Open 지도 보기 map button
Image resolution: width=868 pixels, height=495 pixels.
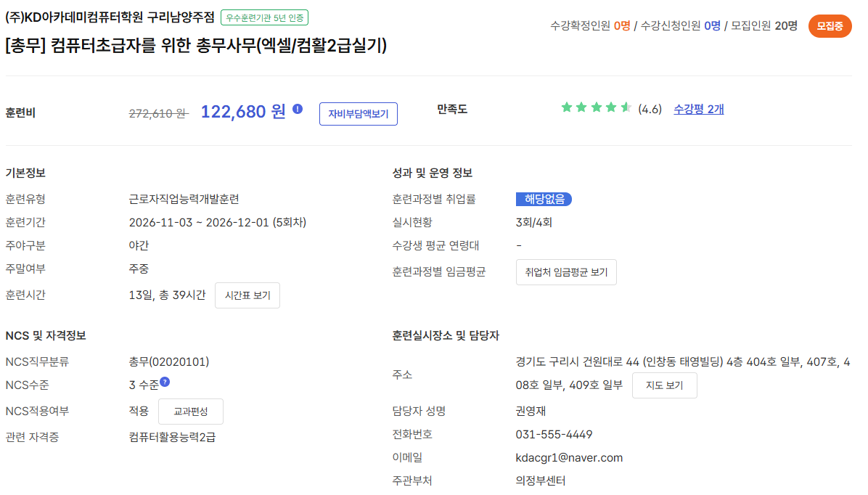click(x=664, y=385)
